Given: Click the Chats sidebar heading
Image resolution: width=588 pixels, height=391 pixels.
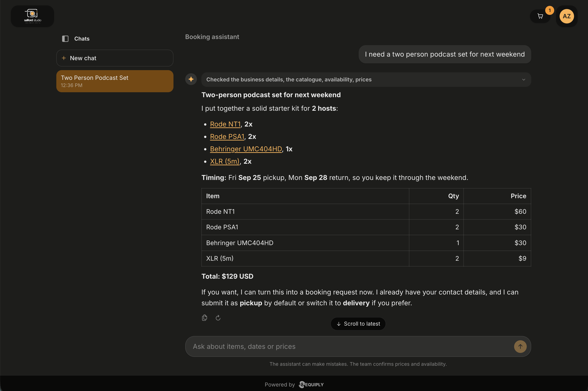Looking at the screenshot, I should (x=82, y=39).
